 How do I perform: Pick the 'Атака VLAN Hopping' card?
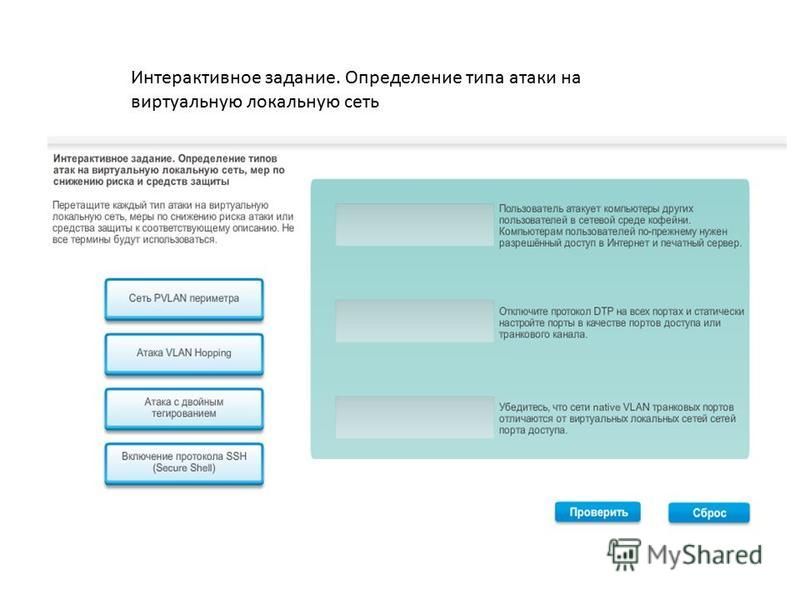(184, 354)
